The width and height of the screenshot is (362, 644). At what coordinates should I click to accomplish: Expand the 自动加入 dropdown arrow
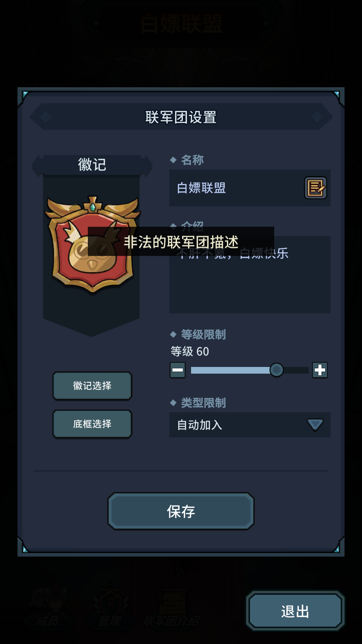coord(315,425)
